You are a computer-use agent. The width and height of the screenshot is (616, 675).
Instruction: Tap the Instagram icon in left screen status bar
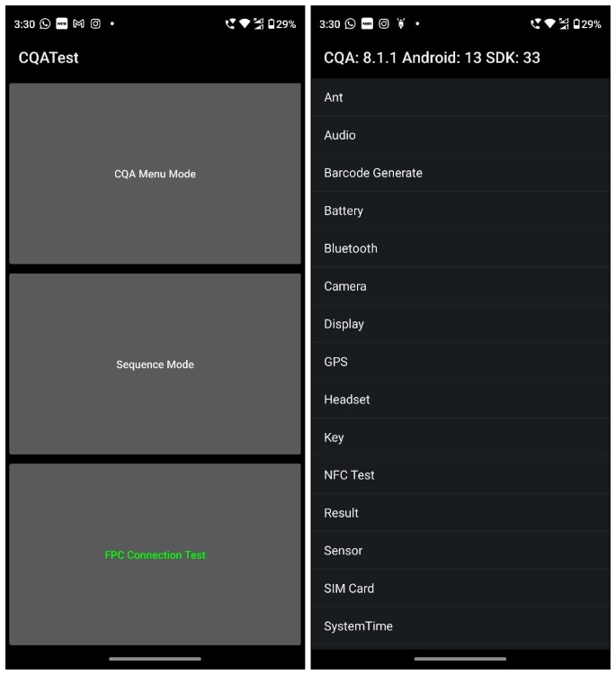(95, 23)
